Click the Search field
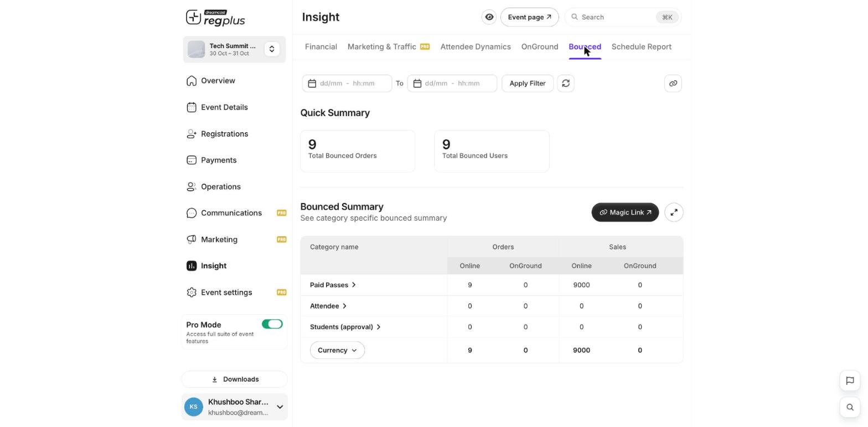 click(x=623, y=17)
